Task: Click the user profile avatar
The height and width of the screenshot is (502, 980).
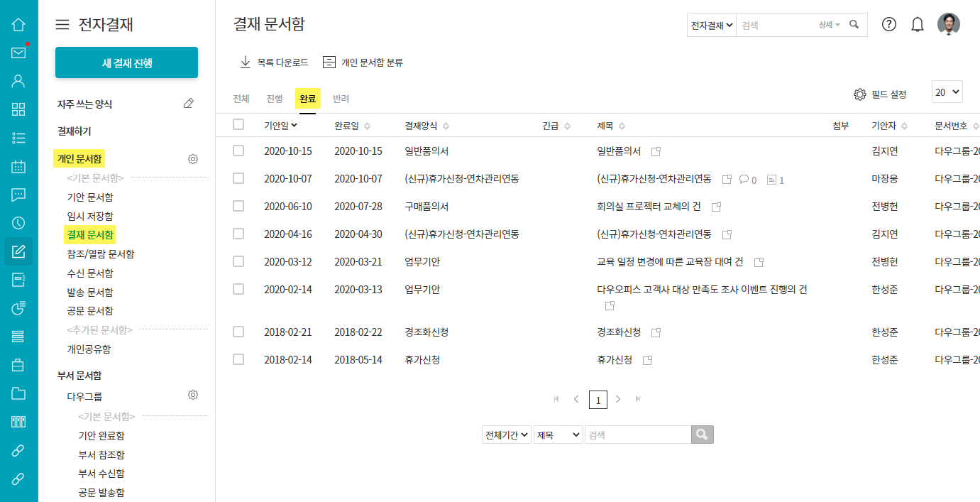Action: 948,24
